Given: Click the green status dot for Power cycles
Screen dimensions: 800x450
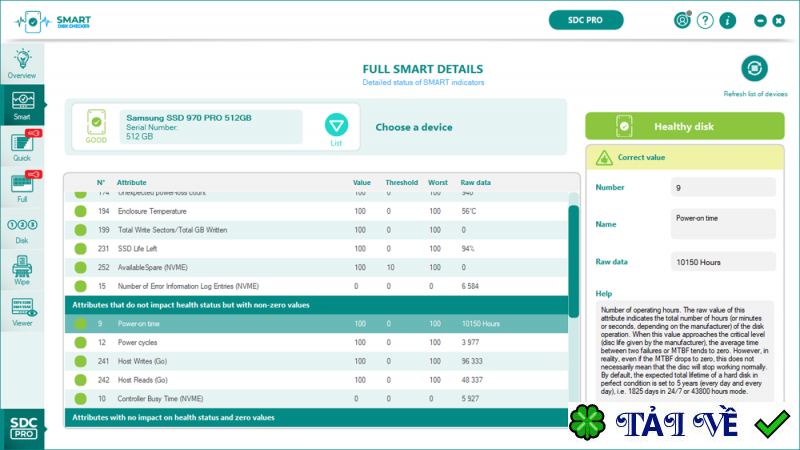Looking at the screenshot, I should point(81,342).
